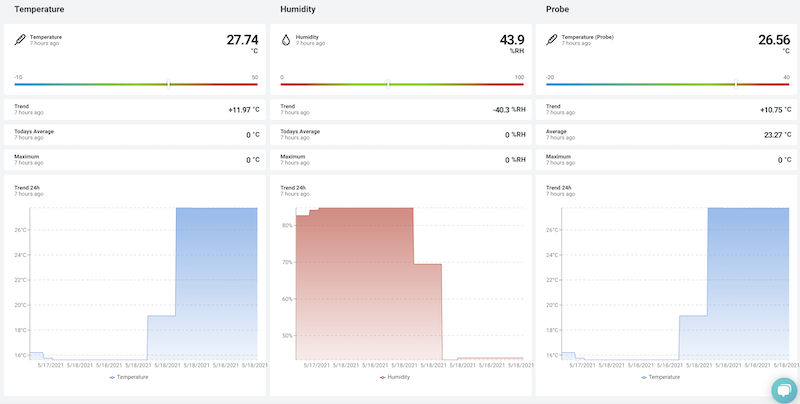
Task: Select the Humidity Trend -40.3 %RH row
Action: click(402, 109)
